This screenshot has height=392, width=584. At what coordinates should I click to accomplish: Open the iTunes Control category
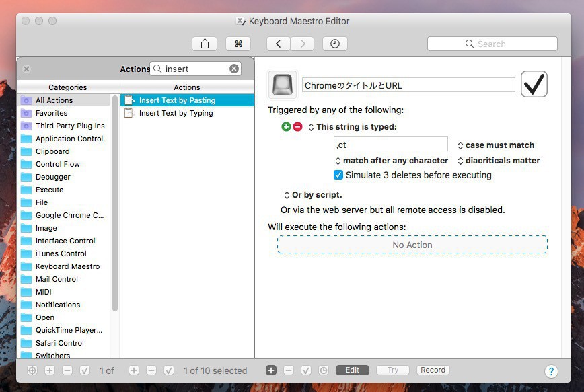coord(63,253)
